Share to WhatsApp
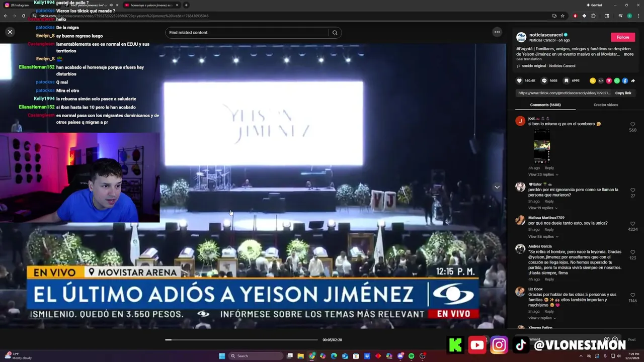 click(x=617, y=80)
